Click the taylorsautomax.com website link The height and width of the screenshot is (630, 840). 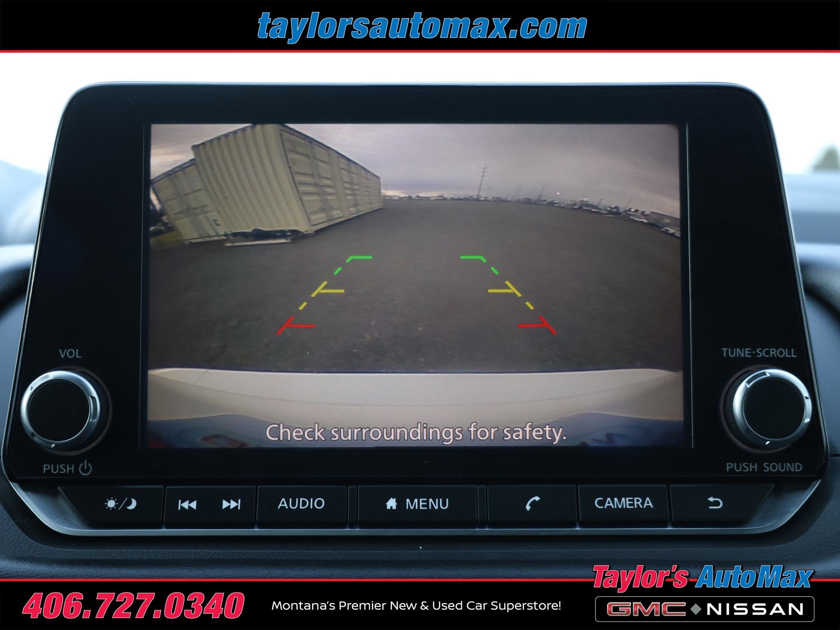[422, 26]
